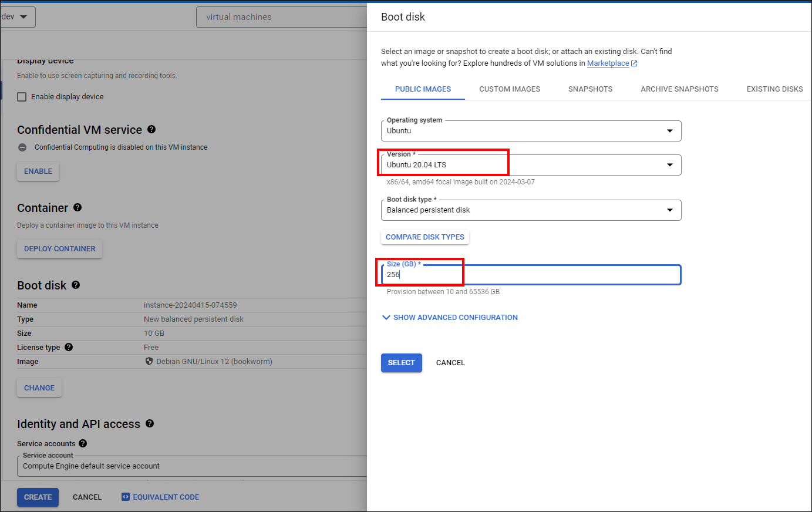Open the Archive Snapshots tab
The height and width of the screenshot is (512, 812).
pyautogui.click(x=679, y=89)
